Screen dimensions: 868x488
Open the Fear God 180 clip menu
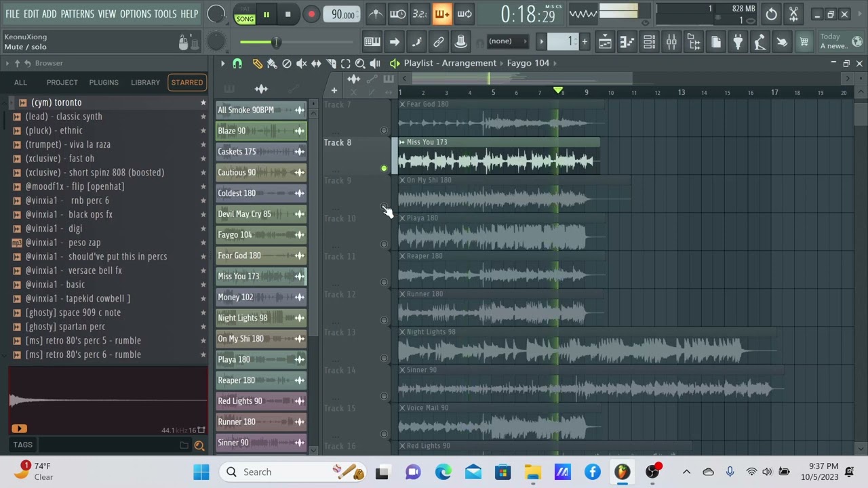402,104
